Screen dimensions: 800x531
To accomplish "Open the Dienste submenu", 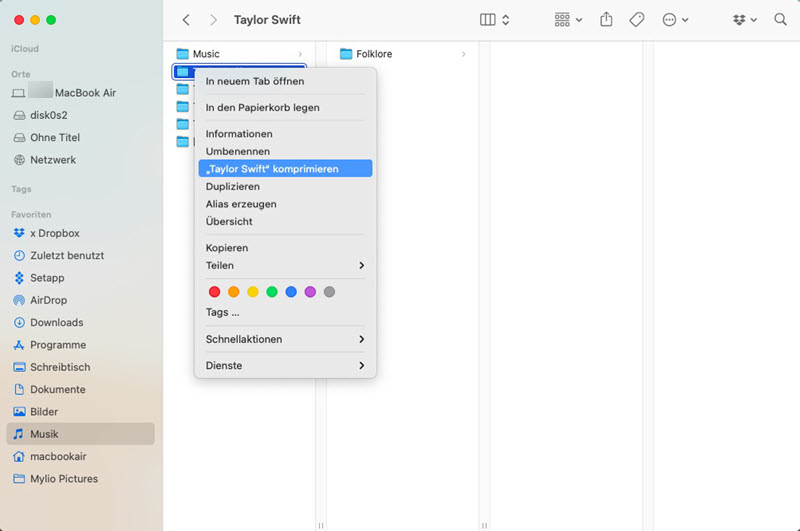I will point(285,365).
